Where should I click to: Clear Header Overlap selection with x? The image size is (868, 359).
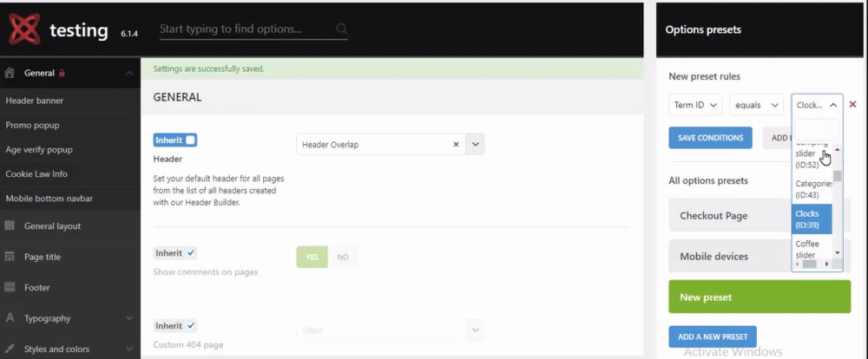[x=457, y=144]
